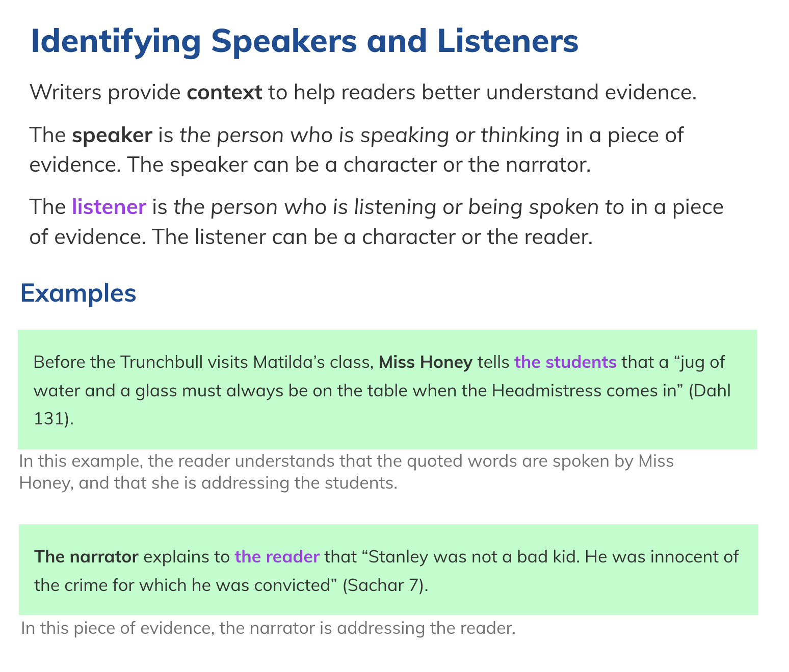Click caption 'In this piece of evidence'
Screen dimensions: 789x672
click(x=268, y=628)
